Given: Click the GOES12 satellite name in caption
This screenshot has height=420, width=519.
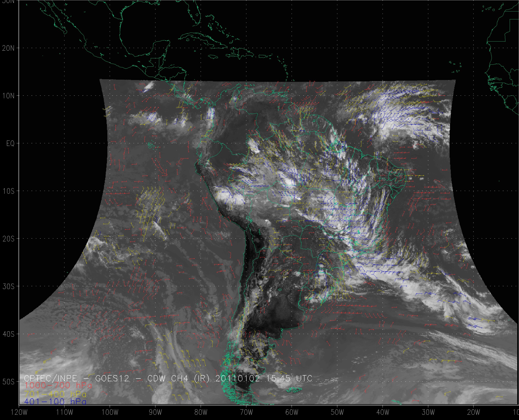Looking at the screenshot, I should [112, 378].
